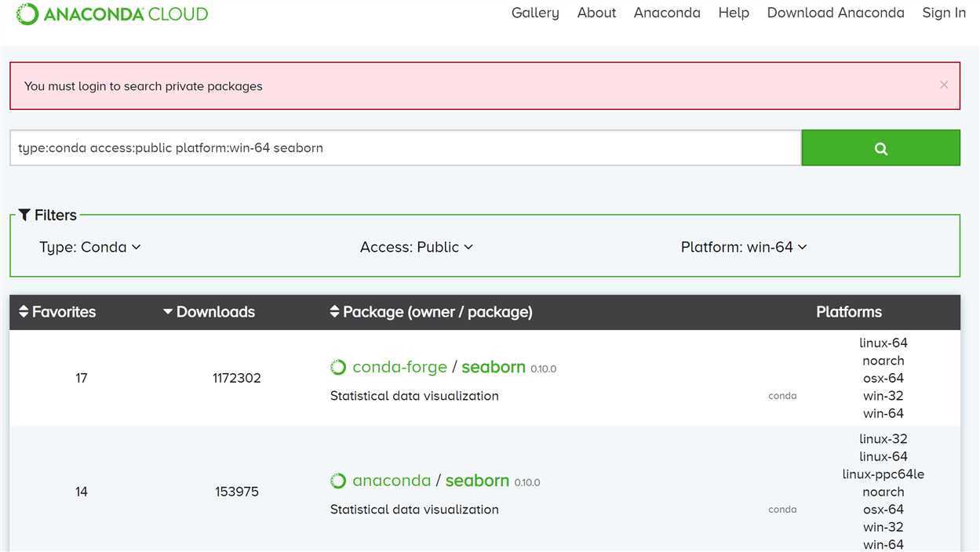Open the anaconda seaborn package link

pos(477,481)
